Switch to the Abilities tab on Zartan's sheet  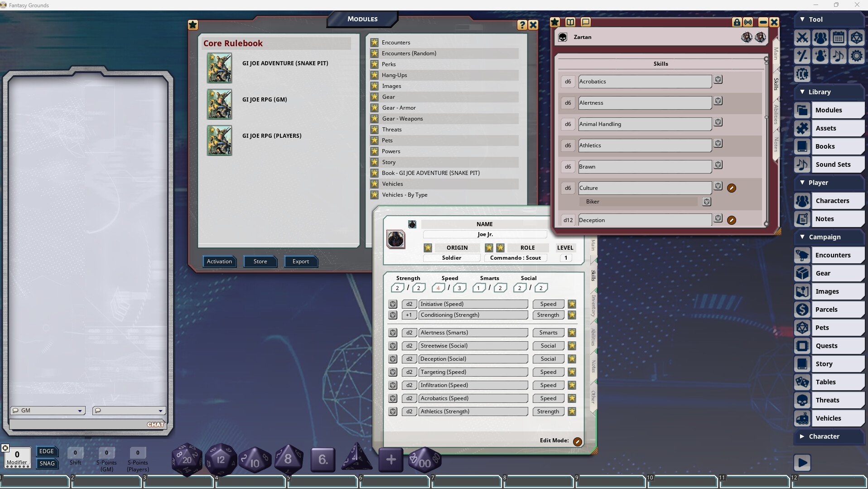[776, 116]
